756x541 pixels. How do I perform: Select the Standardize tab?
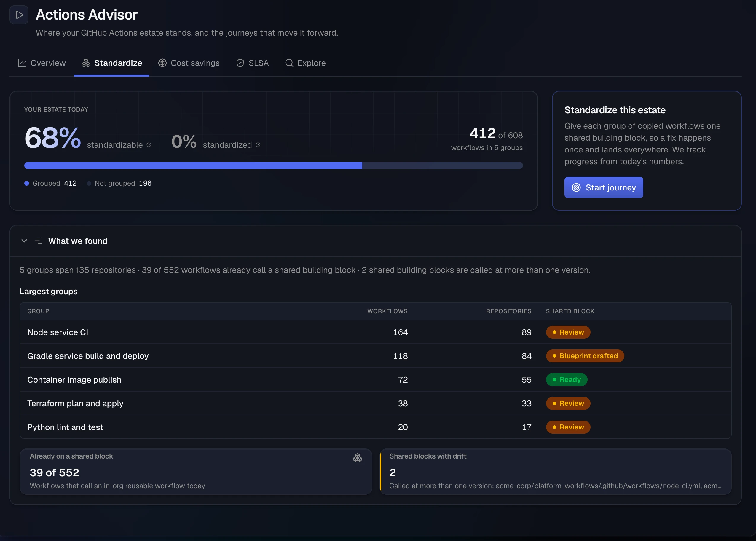(x=112, y=63)
